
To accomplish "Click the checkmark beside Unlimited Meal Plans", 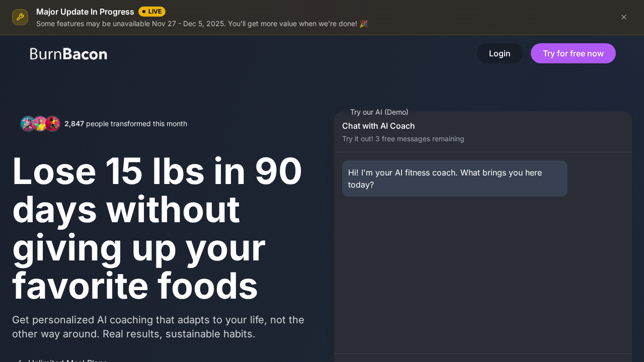I will pyautogui.click(x=19, y=360).
